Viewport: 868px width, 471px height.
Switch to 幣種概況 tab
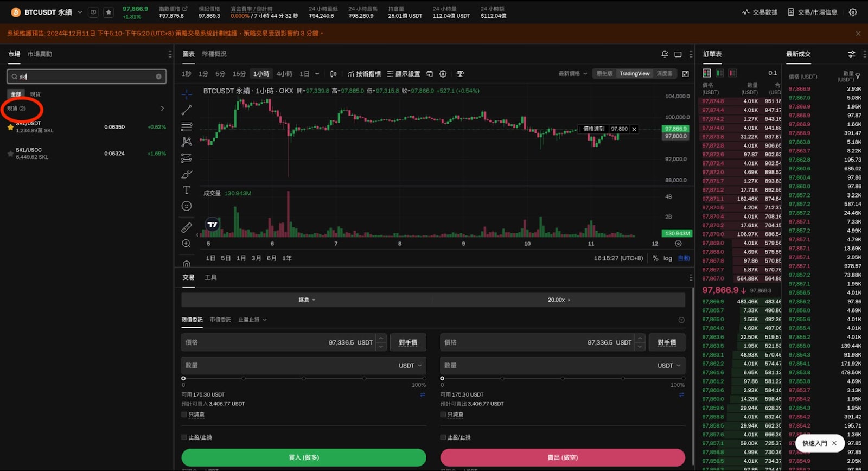pyautogui.click(x=214, y=54)
